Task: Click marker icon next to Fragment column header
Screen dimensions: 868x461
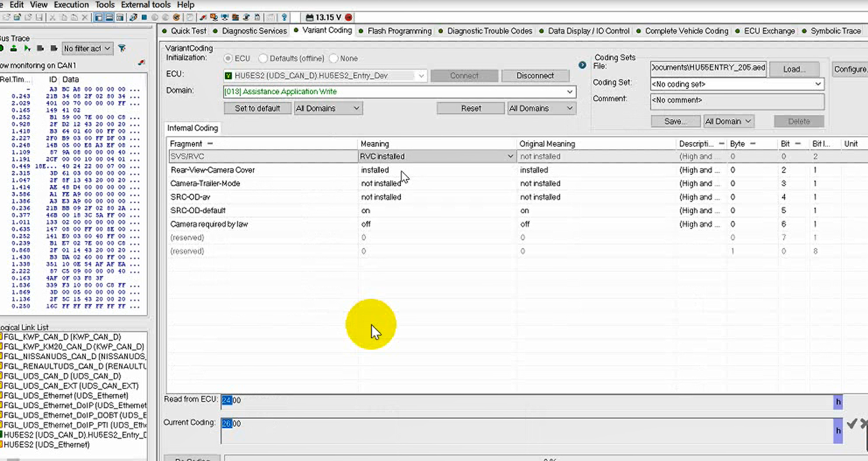Action: click(210, 144)
